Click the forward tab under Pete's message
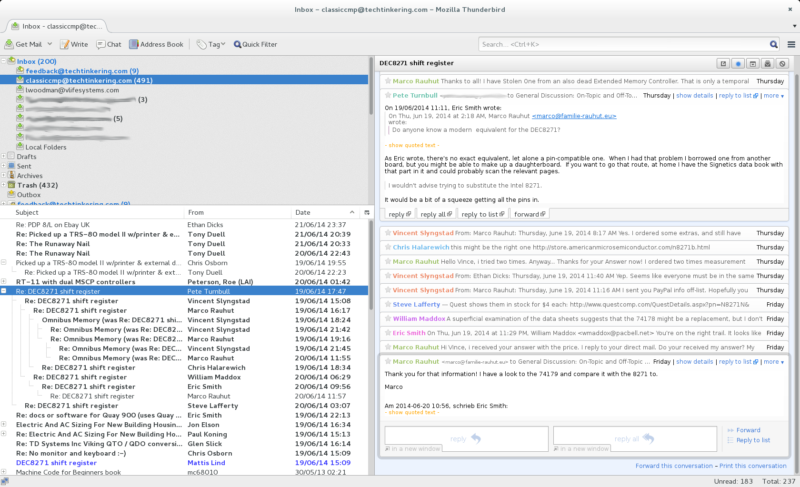Viewport: 800px width, 487px height. 529,214
